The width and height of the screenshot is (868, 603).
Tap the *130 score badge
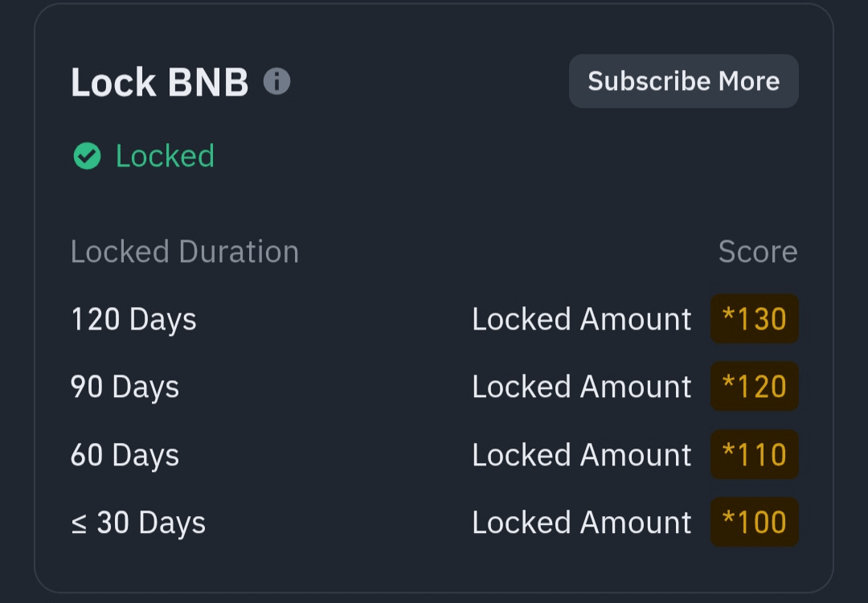coord(754,319)
